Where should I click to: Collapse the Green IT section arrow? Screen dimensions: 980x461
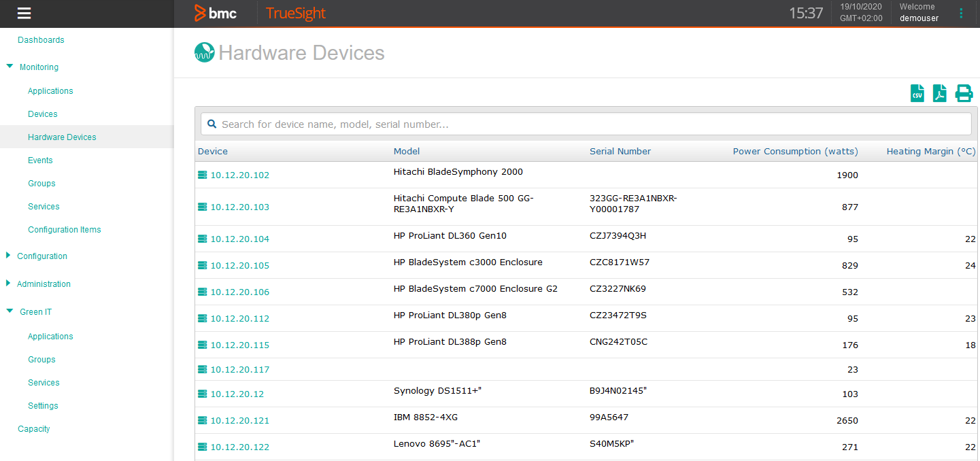tap(10, 311)
